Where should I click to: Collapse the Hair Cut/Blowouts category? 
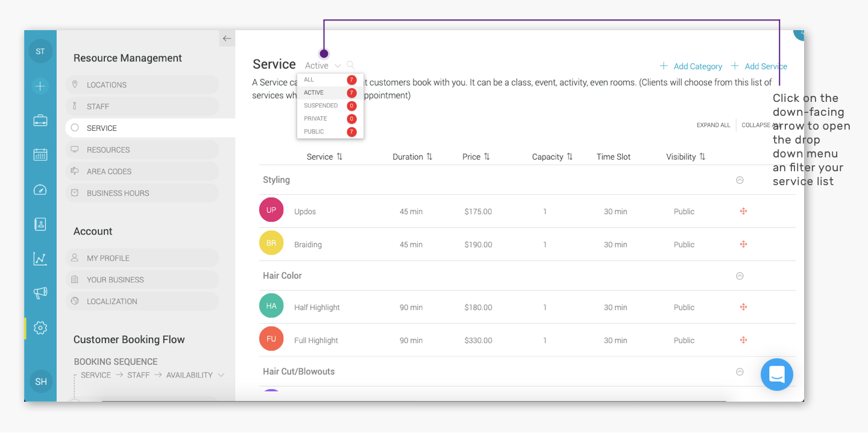(x=740, y=371)
